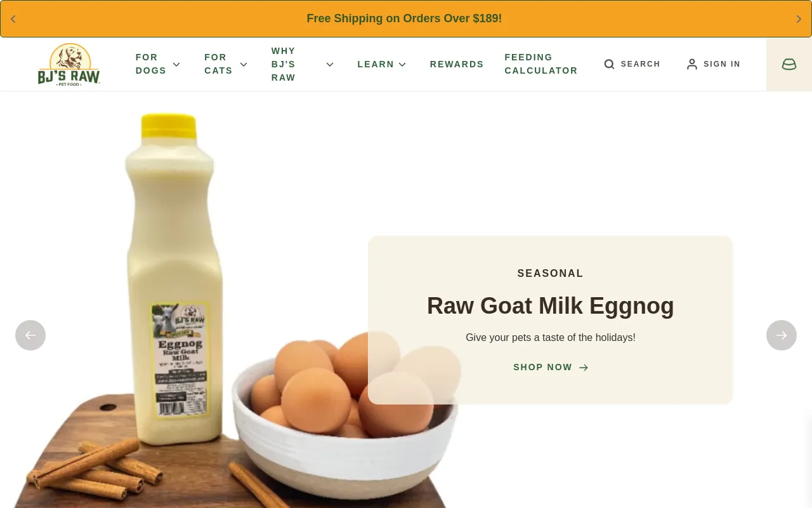Open the Feeding Calculator page
The image size is (812, 508).
click(541, 64)
